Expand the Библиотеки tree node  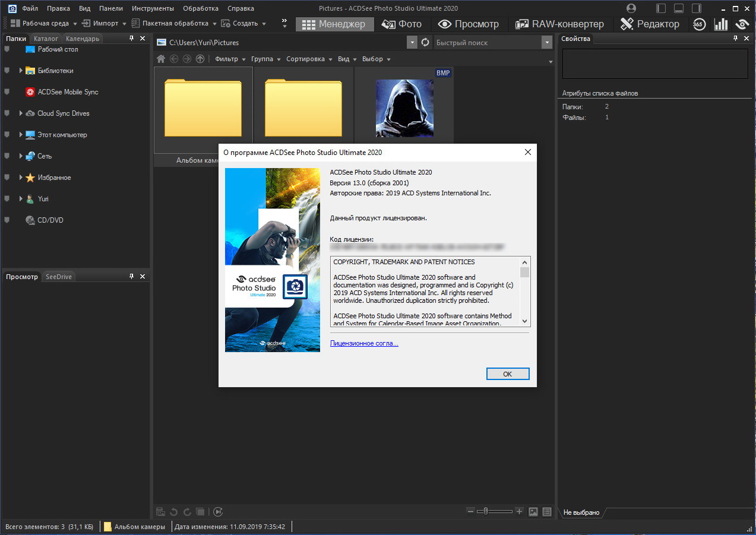pyautogui.click(x=21, y=71)
